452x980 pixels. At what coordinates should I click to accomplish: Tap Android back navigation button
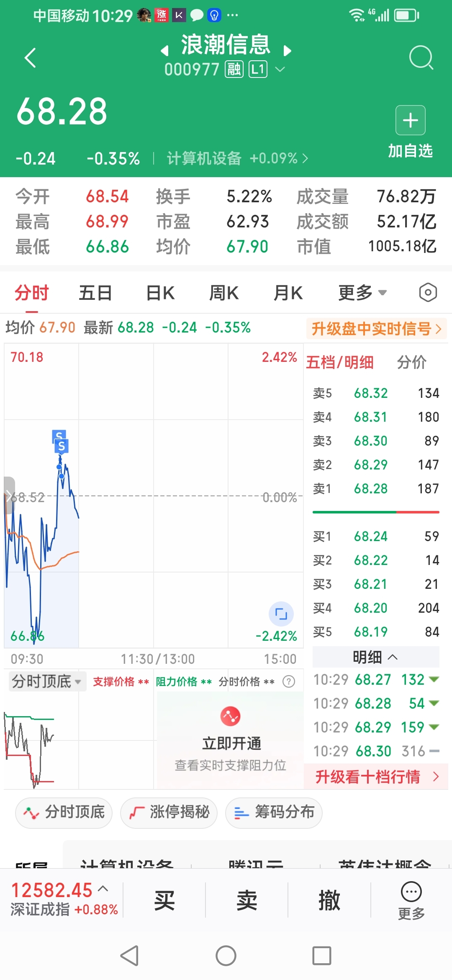point(129,956)
